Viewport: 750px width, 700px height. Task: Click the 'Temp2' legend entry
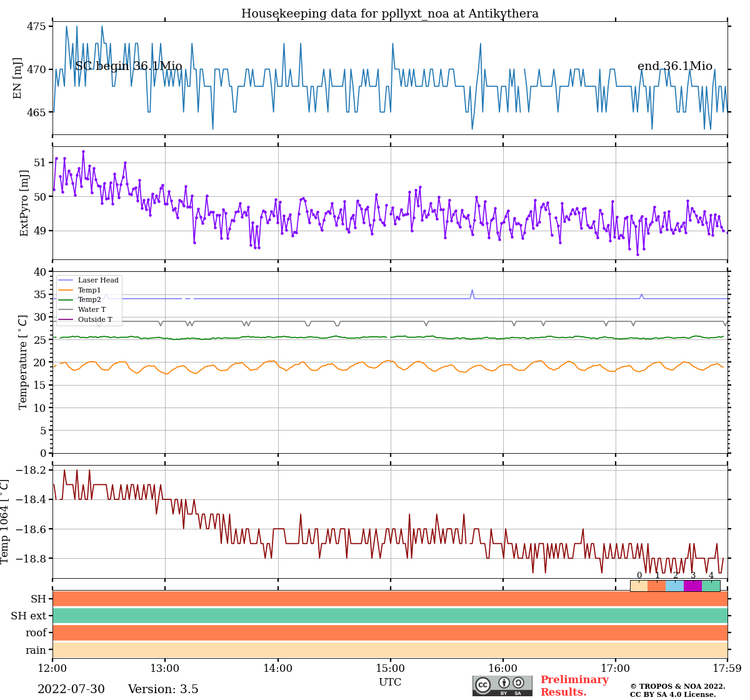coord(79,300)
